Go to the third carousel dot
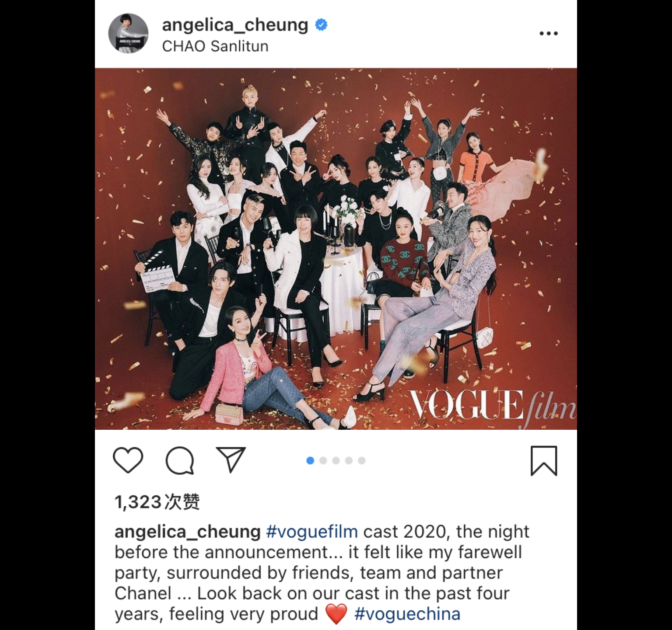 [336, 460]
